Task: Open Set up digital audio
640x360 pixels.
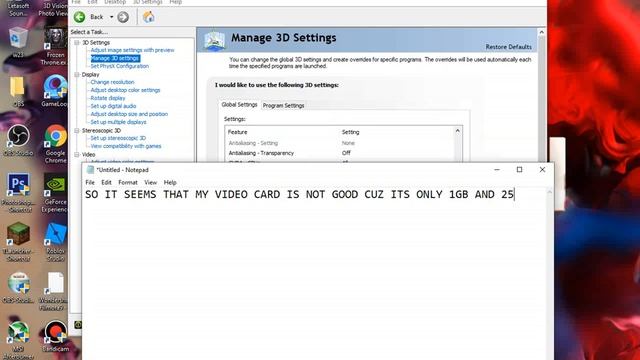Action: tap(113, 106)
